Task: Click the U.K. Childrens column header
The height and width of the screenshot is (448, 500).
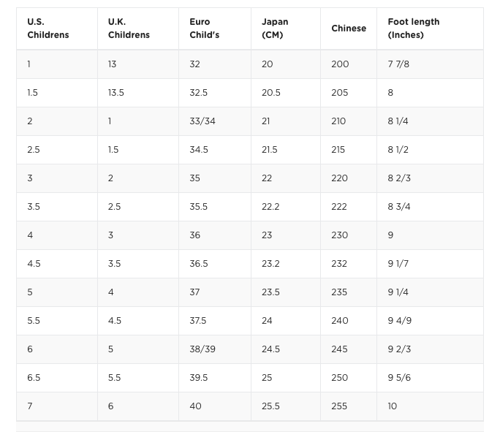Action: pyautogui.click(x=129, y=29)
